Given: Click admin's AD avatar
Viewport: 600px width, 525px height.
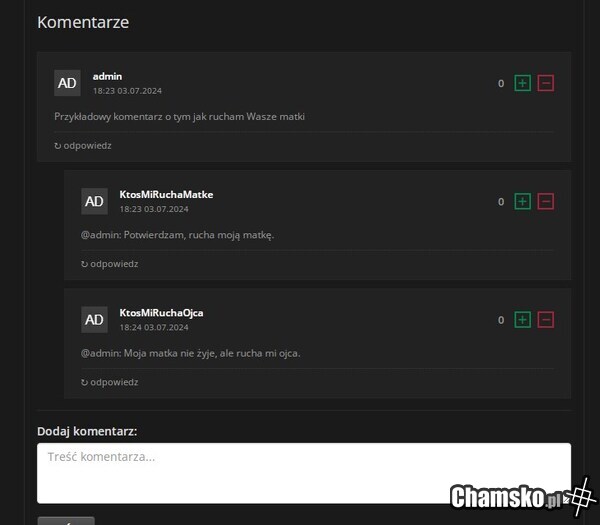Looking at the screenshot, I should pos(67,83).
